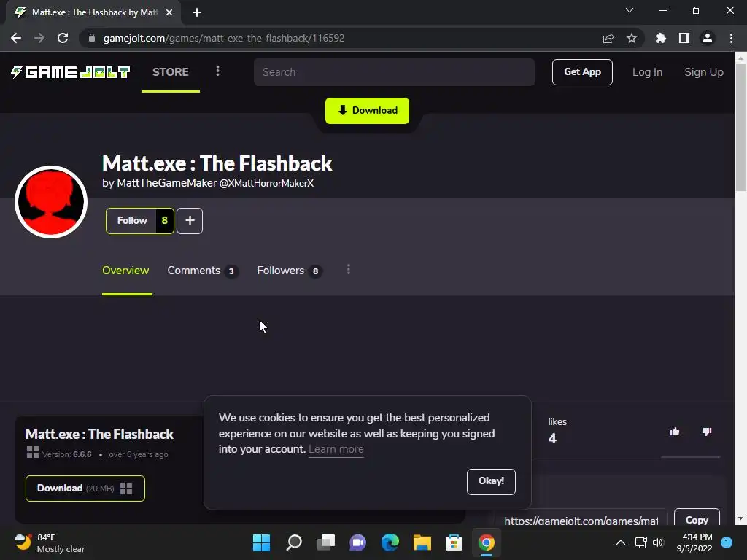The height and width of the screenshot is (560, 747).
Task: Open Windows taskbar Search
Action: [294, 542]
